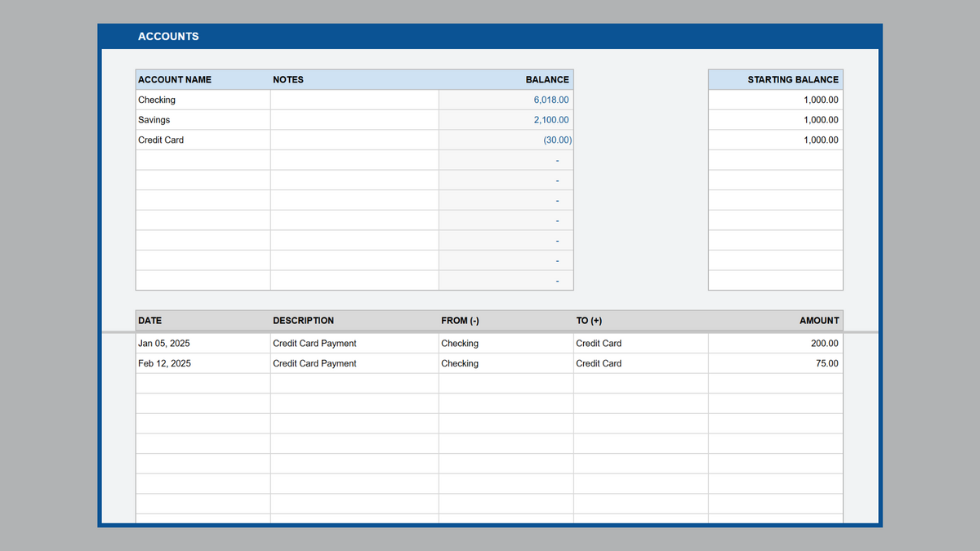Select the Credit Card account name cell
This screenshot has height=551, width=980.
tap(203, 140)
